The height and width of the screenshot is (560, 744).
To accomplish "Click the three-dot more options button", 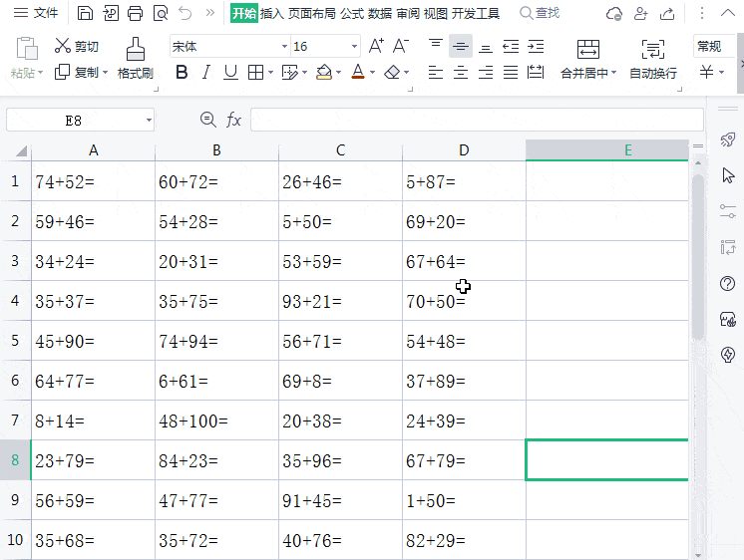I will click(x=702, y=13).
